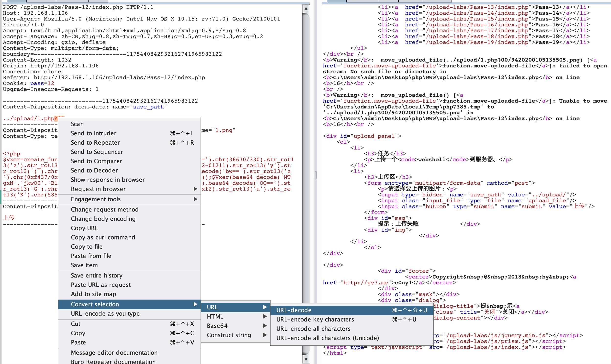611x364 pixels.
Task: Expand the Request in browser submenu
Action: click(129, 189)
